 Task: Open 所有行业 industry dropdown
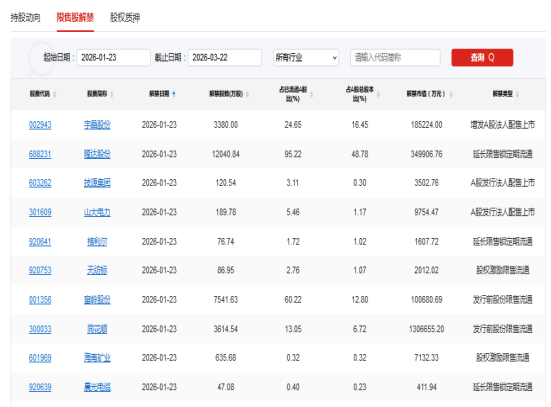point(306,58)
